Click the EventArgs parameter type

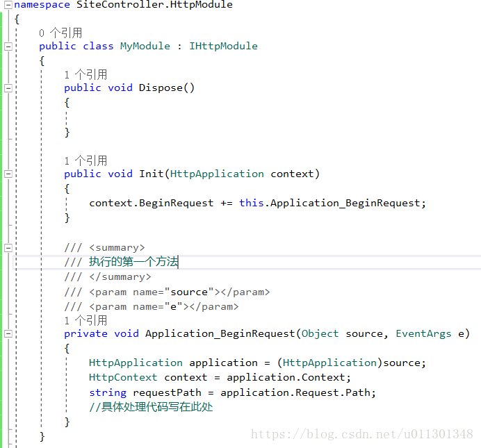click(423, 333)
